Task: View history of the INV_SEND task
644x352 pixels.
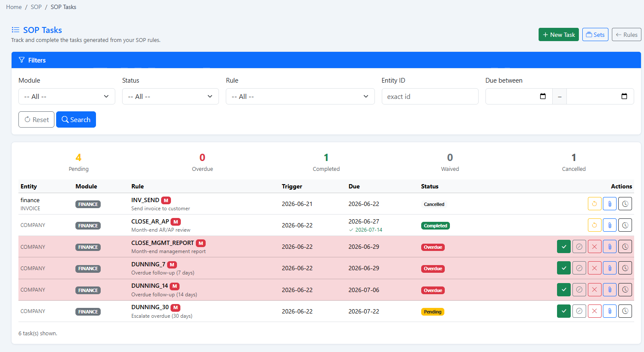Action: (625, 204)
